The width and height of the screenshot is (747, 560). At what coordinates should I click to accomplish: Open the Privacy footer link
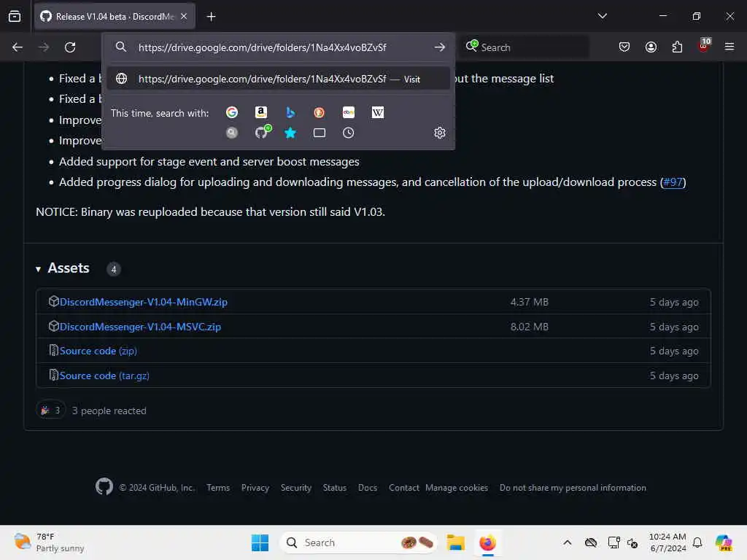(x=255, y=488)
